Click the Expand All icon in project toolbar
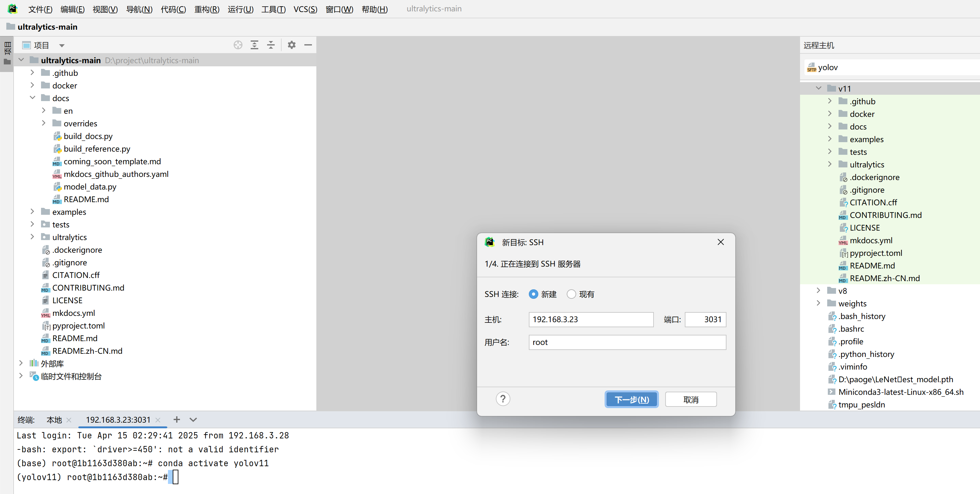The height and width of the screenshot is (494, 980). click(254, 45)
